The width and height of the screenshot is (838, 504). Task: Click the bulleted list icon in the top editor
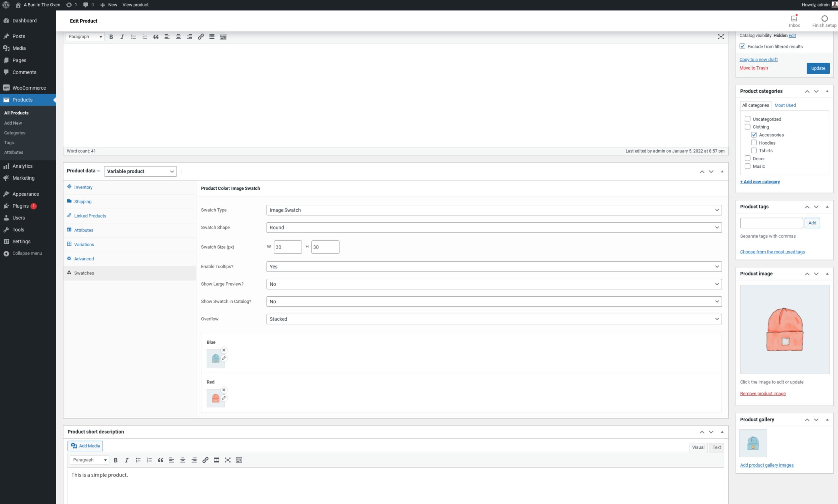click(x=133, y=37)
